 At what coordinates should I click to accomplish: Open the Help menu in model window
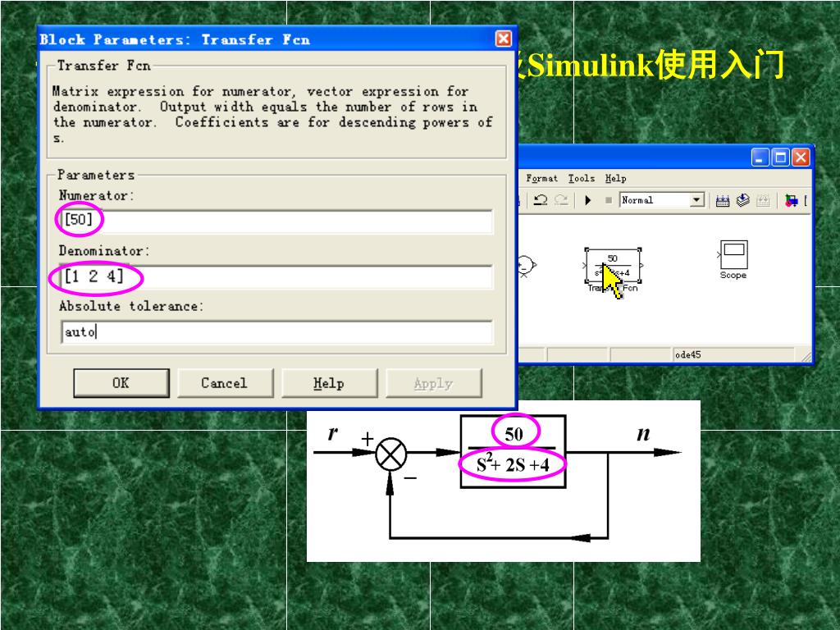point(615,178)
